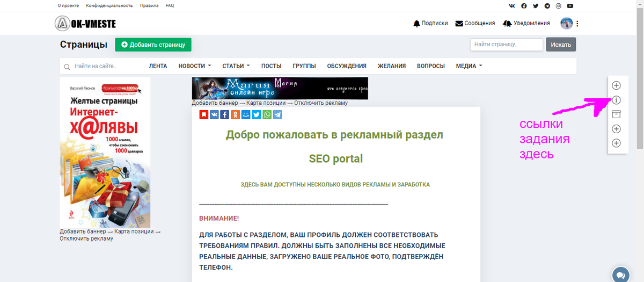Click Добавить баннер under the Магия banner
This screenshot has width=644, height=282.
(x=215, y=103)
